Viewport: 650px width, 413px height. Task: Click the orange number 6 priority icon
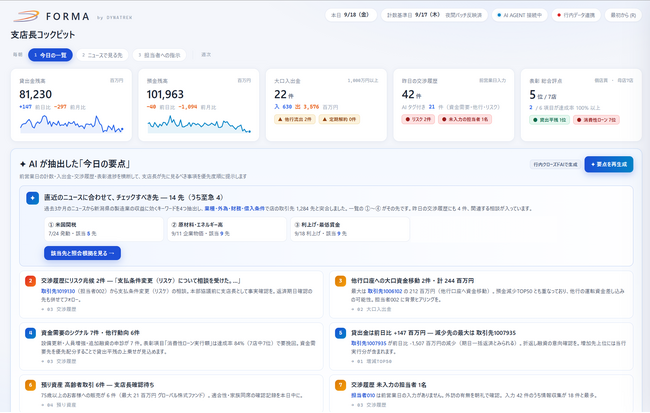tap(30, 385)
